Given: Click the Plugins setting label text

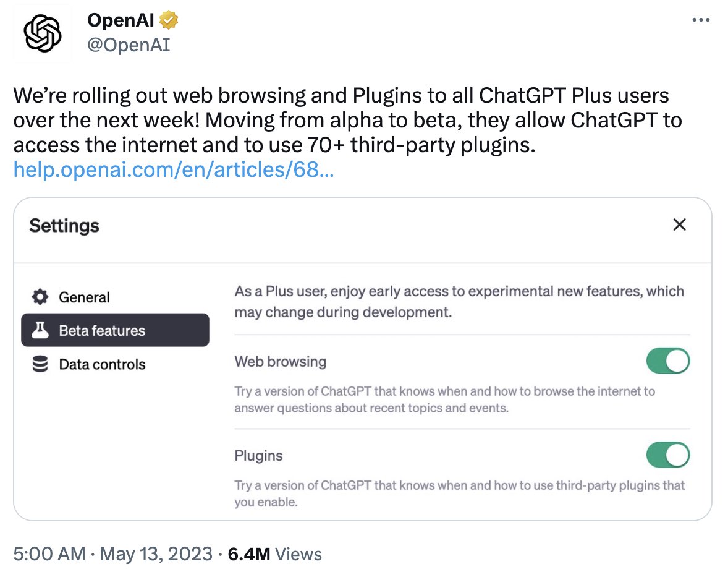Looking at the screenshot, I should [258, 456].
